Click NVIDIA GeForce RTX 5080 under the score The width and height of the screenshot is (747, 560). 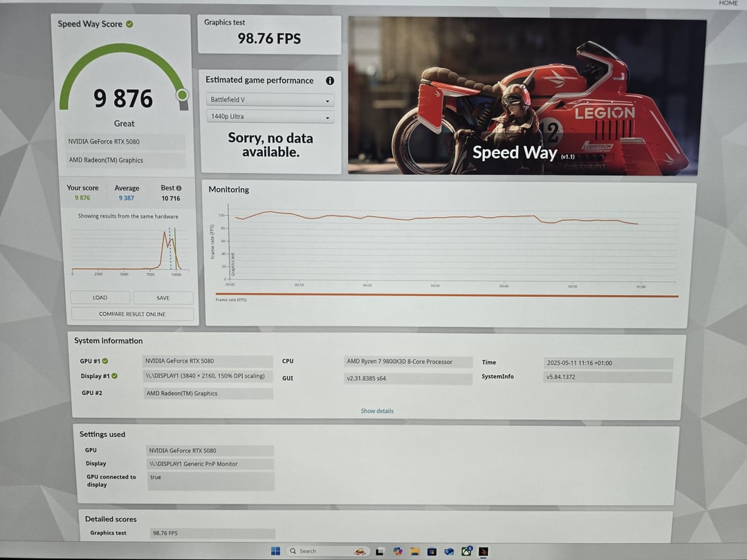tap(127, 142)
